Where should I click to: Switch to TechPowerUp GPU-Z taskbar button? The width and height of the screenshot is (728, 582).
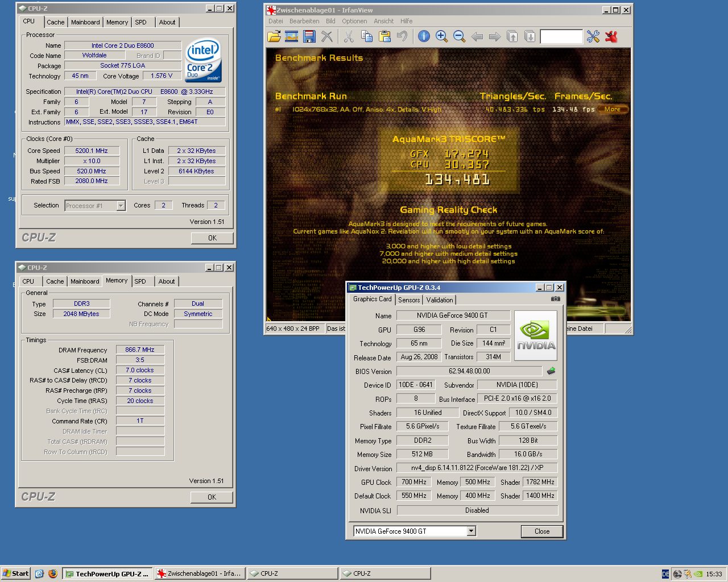click(107, 573)
